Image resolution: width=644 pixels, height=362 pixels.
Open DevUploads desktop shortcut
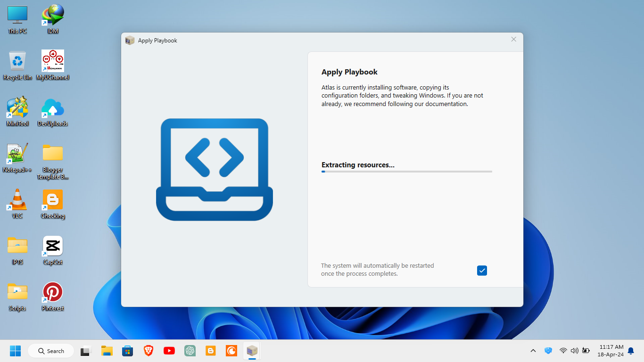tap(53, 112)
